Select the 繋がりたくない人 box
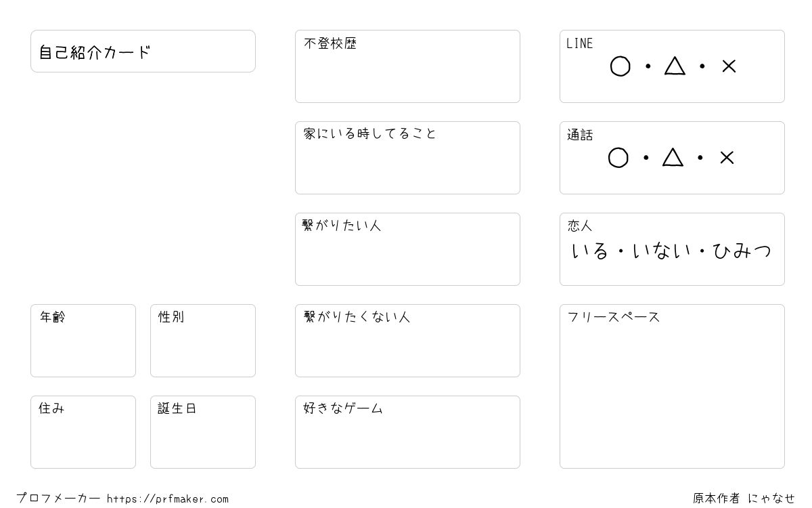Viewport: 812px width, 508px height. 407,341
